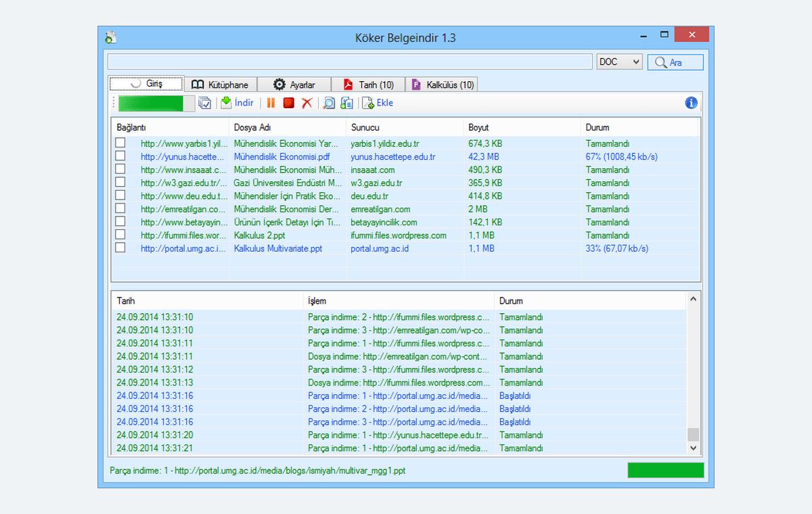Focus the search text field

coord(350,62)
